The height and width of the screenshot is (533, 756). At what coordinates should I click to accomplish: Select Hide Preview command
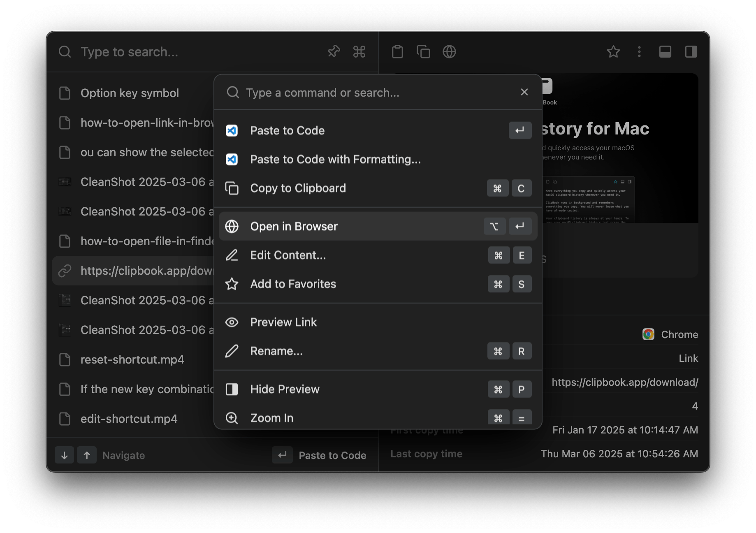coord(378,389)
